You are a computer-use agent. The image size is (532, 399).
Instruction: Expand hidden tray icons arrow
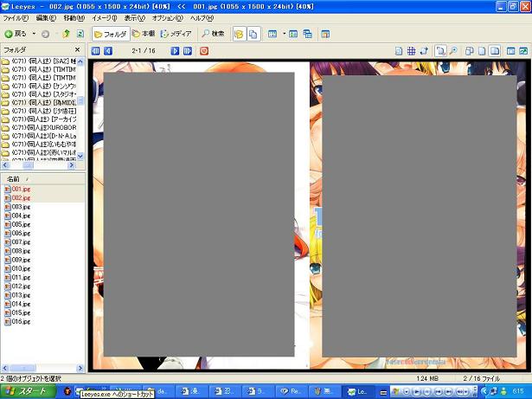click(484, 391)
